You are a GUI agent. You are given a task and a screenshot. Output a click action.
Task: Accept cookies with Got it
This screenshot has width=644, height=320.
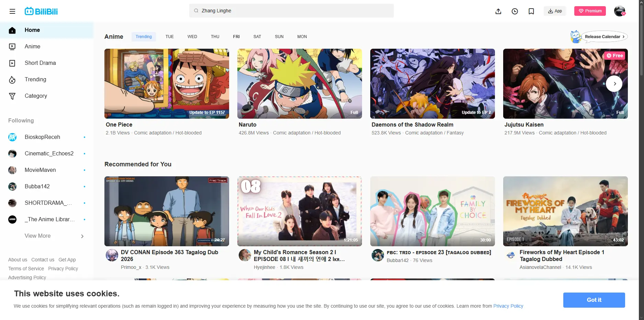point(594,300)
